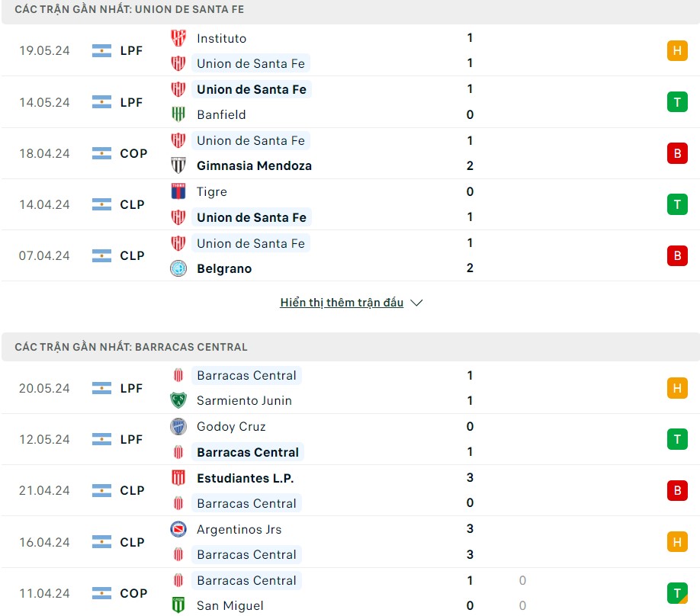This screenshot has width=700, height=616.
Task: Click the Sarmiento Junin club crest
Action: click(178, 400)
